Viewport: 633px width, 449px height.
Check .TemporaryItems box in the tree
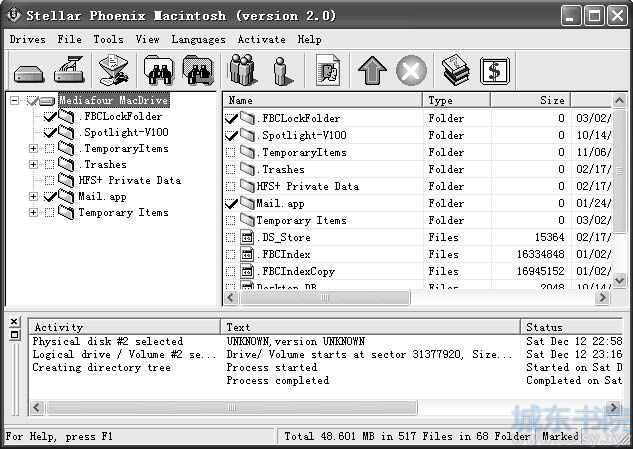[49, 149]
